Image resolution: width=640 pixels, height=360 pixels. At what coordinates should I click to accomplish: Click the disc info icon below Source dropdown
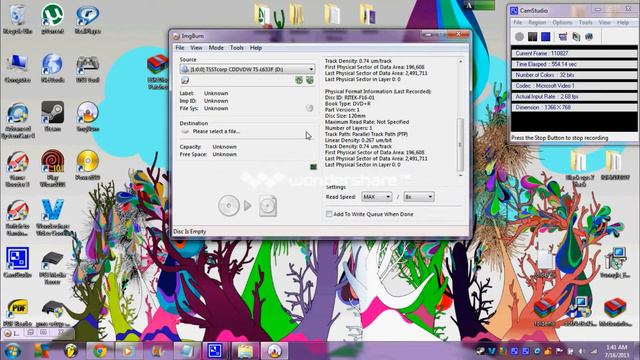184,80
